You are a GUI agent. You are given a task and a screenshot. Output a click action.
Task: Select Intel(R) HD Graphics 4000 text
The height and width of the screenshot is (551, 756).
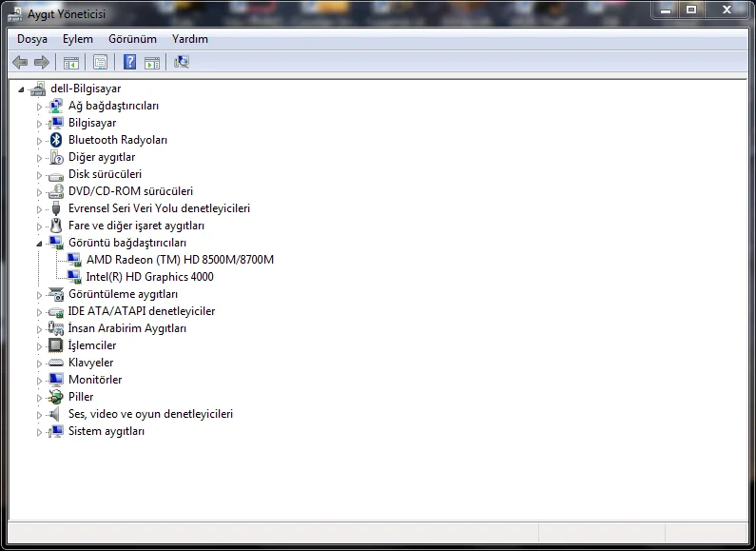[x=149, y=277]
